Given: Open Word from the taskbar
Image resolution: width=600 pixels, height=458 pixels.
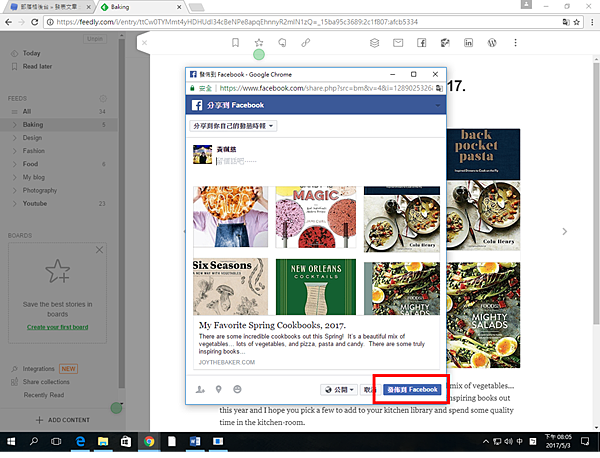Looking at the screenshot, I should (195, 442).
